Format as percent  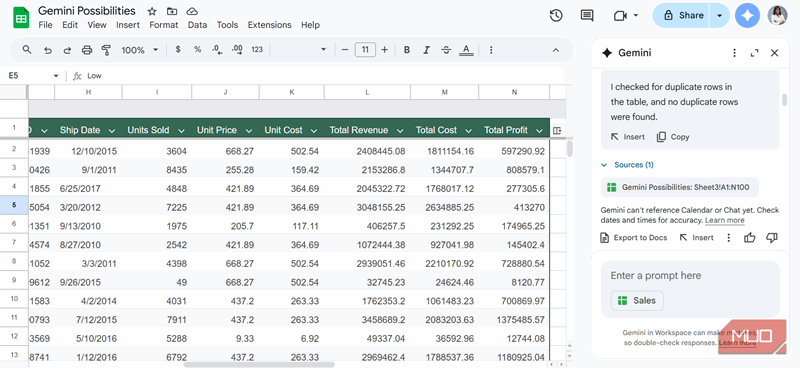tap(197, 50)
